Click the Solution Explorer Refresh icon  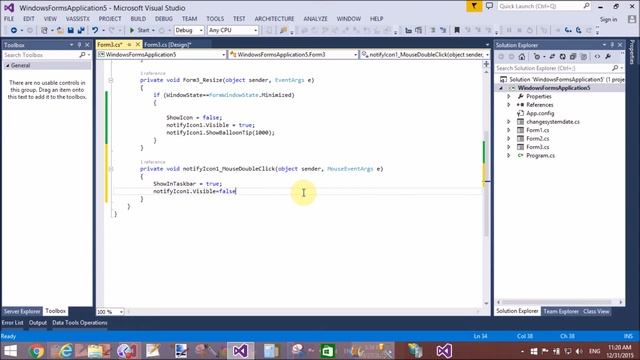coord(562,57)
